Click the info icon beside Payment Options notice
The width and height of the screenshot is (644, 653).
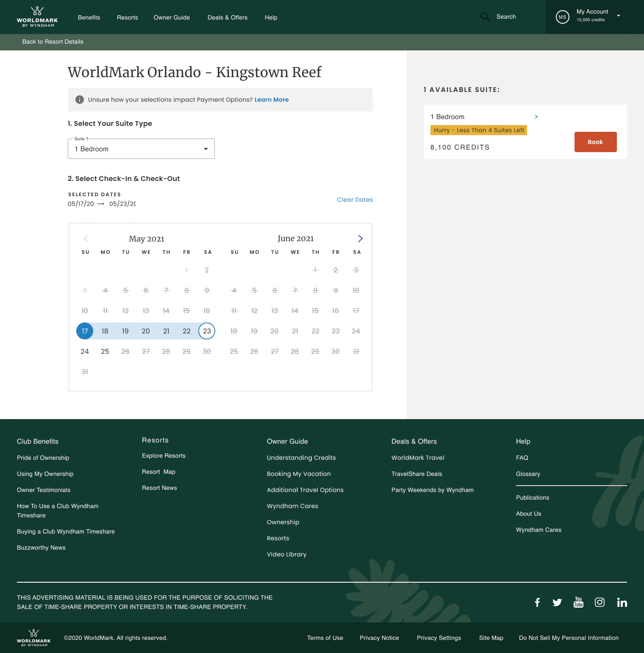79,100
